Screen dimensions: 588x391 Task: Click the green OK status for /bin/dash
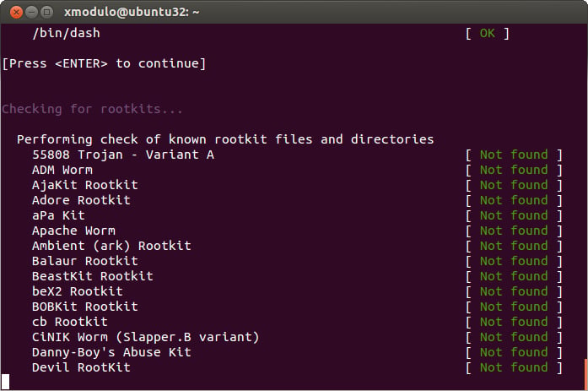[487, 34]
